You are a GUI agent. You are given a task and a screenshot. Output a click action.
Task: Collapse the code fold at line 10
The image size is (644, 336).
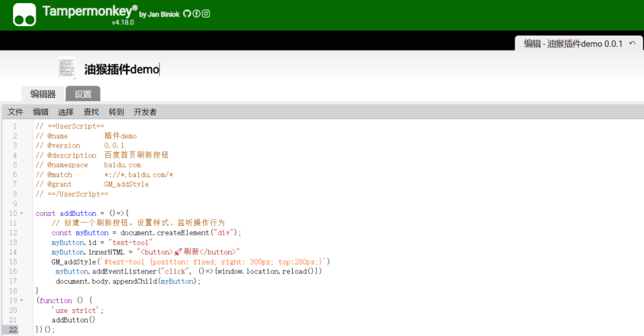point(22,213)
